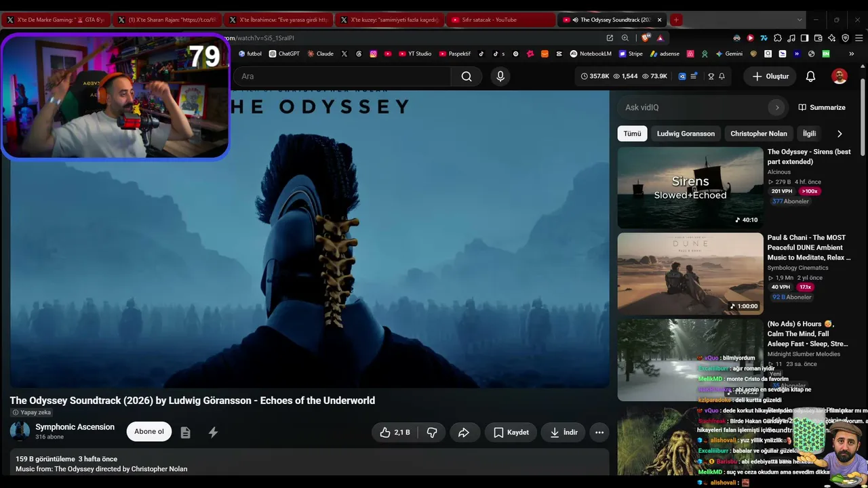Click the '159 B görüntüleme' description text
This screenshot has width=868, height=488.
coord(45,459)
